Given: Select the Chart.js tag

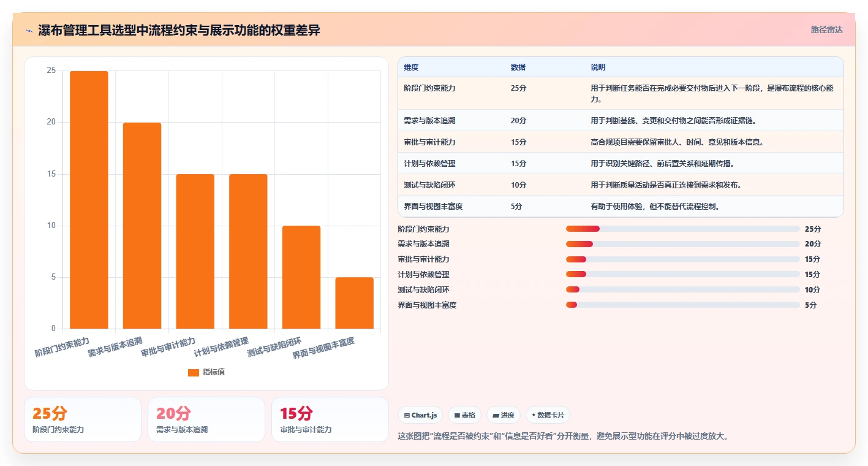Looking at the screenshot, I should pyautogui.click(x=421, y=415).
